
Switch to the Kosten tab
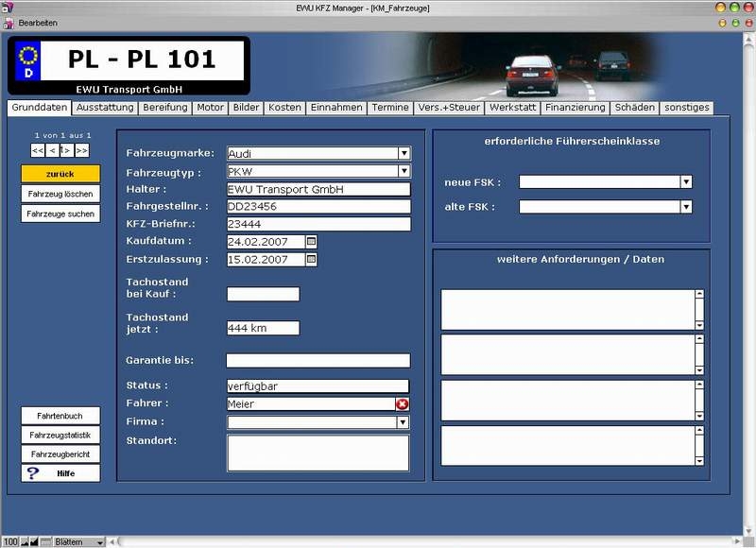(284, 108)
